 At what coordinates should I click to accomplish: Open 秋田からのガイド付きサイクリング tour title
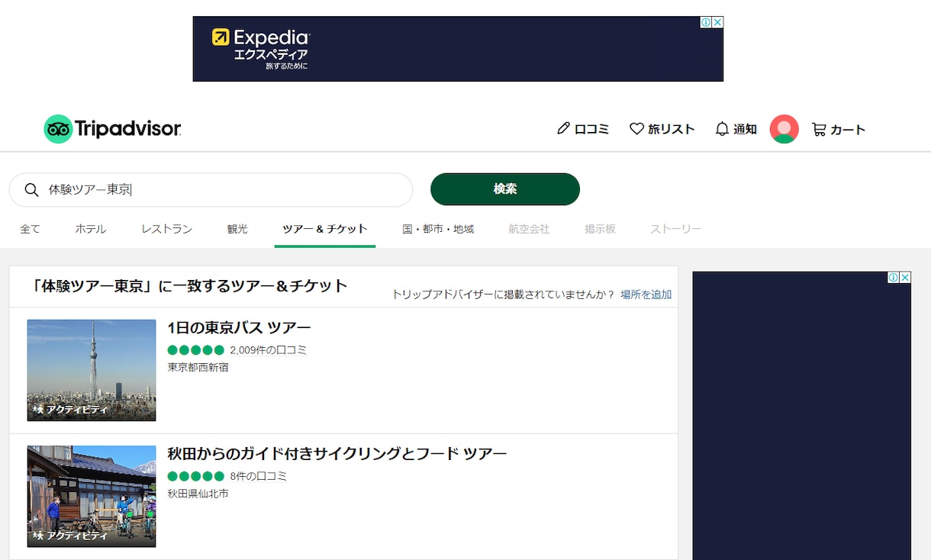tap(337, 454)
